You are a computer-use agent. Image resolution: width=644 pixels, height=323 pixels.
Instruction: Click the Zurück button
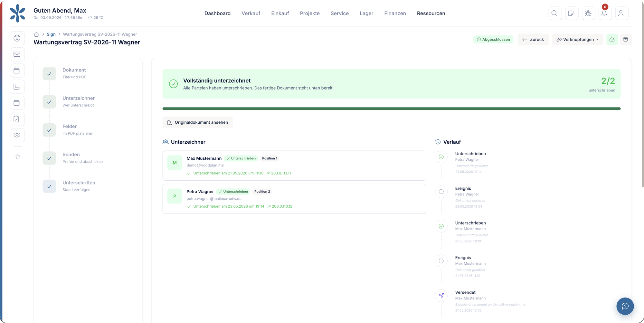[533, 40]
